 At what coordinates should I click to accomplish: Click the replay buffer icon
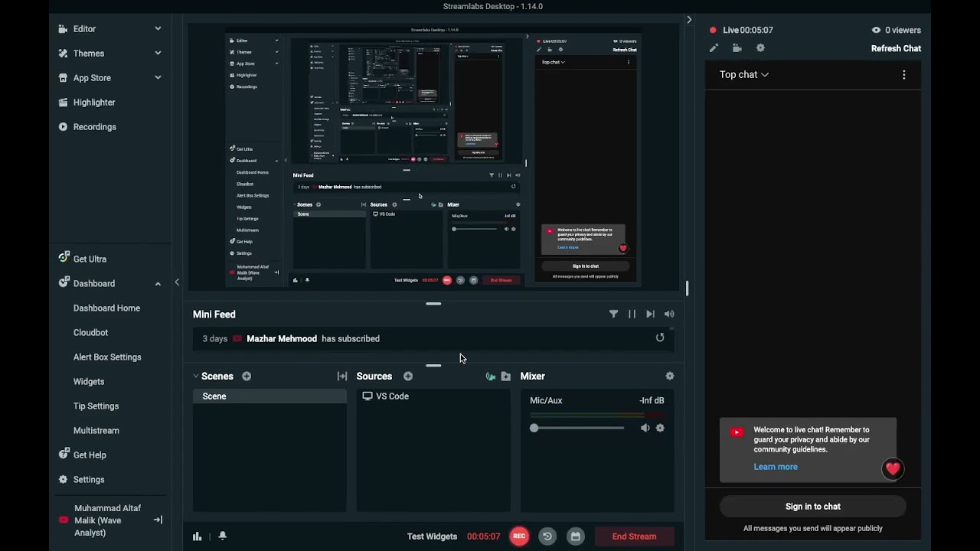[x=547, y=536]
